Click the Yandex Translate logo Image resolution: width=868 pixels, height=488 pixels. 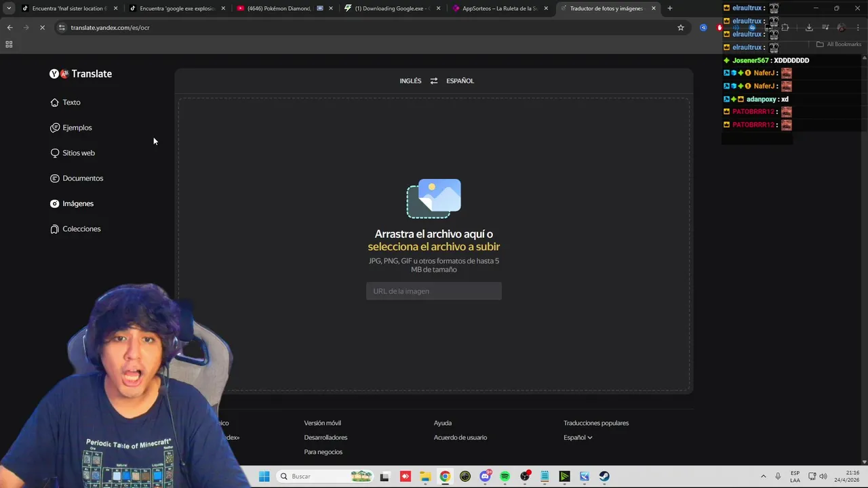[81, 74]
